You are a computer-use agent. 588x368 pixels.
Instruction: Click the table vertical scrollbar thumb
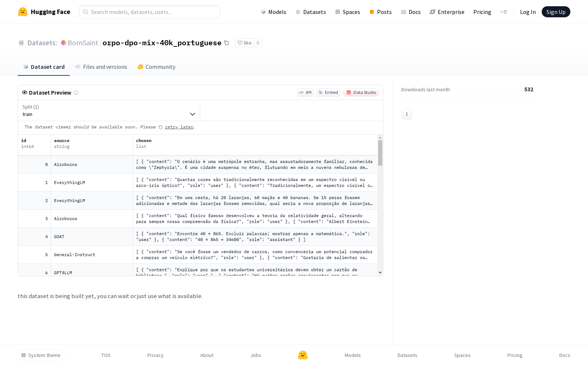click(380, 153)
